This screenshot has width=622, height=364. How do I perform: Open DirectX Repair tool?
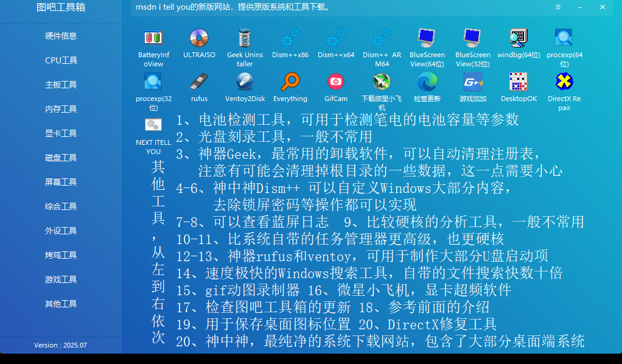(564, 82)
